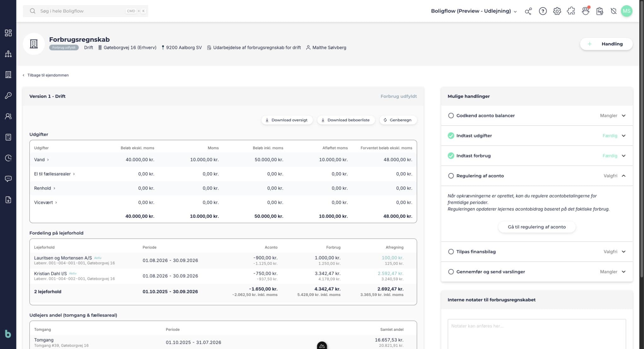Open the Boligflow (Preview - Udlejning) workspace dropdown
Screen dimensions: 644x349
point(474,11)
